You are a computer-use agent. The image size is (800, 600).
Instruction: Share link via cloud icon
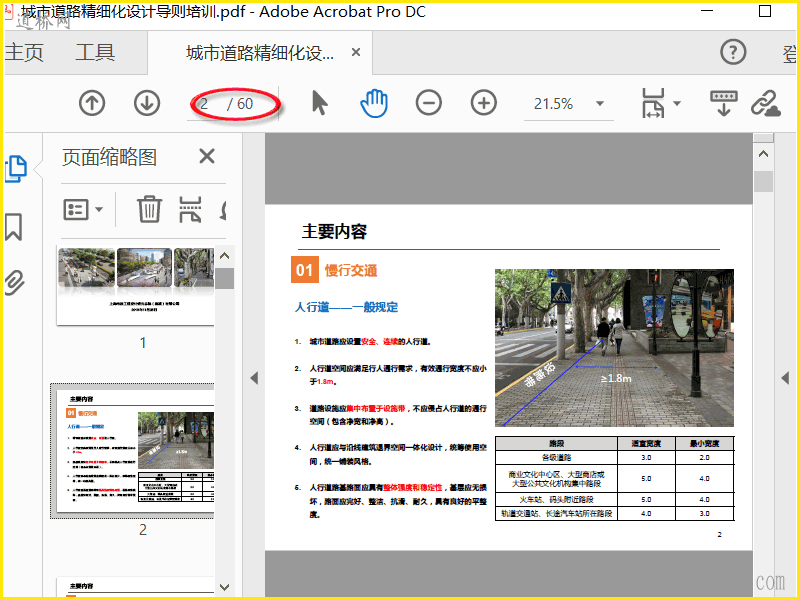tap(765, 103)
